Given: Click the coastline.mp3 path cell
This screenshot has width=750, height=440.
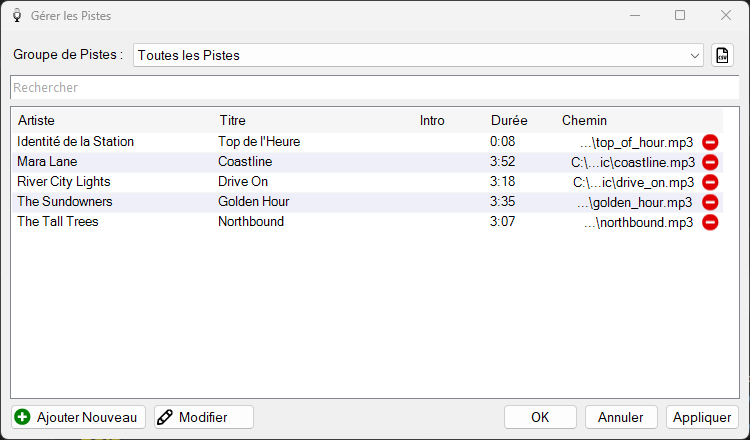Looking at the screenshot, I should pyautogui.click(x=633, y=163).
